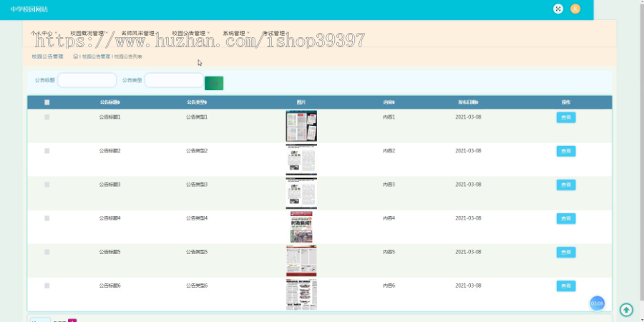Check the box for row 公告标题6

[x=47, y=286]
